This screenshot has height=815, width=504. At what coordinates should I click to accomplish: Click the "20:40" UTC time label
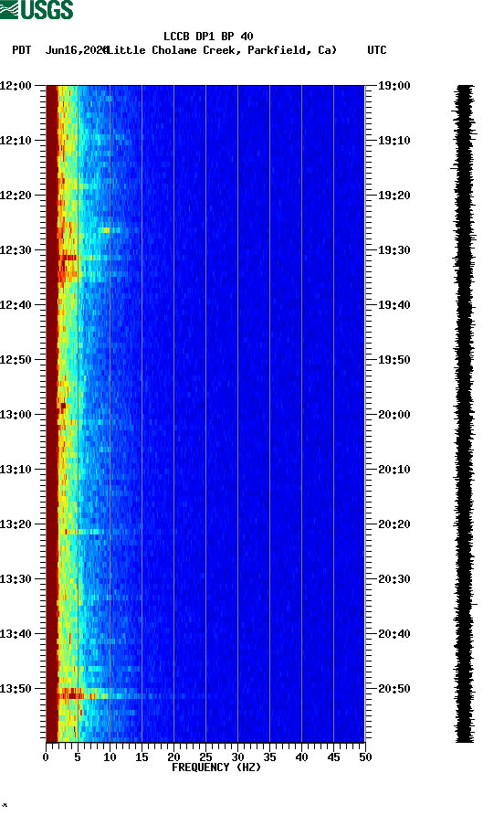point(394,634)
